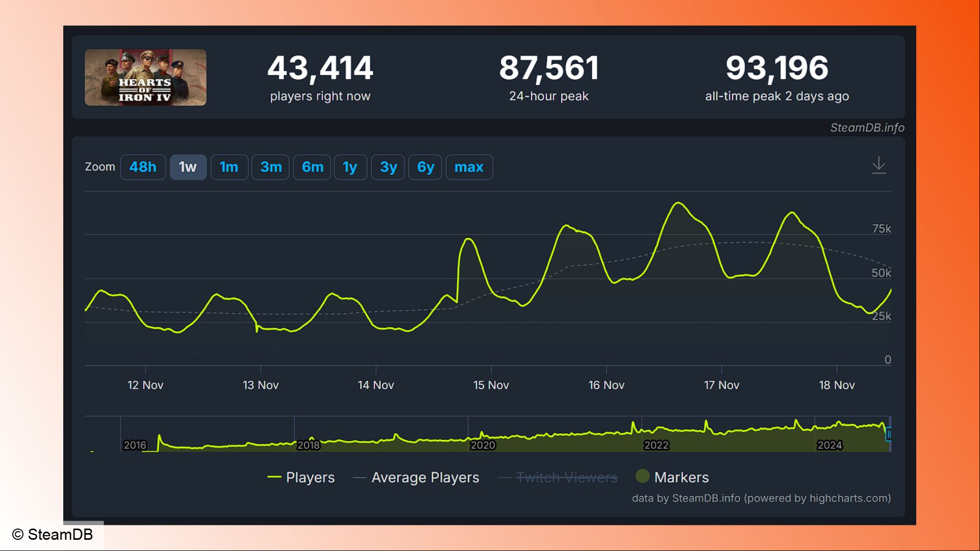
Task: Click the 93,196 all-time peak figure
Action: 777,68
